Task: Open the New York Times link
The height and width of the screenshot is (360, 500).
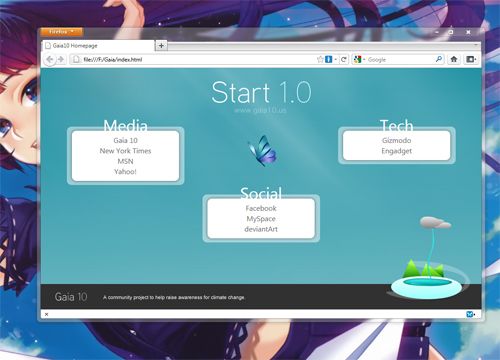Action: pos(125,151)
